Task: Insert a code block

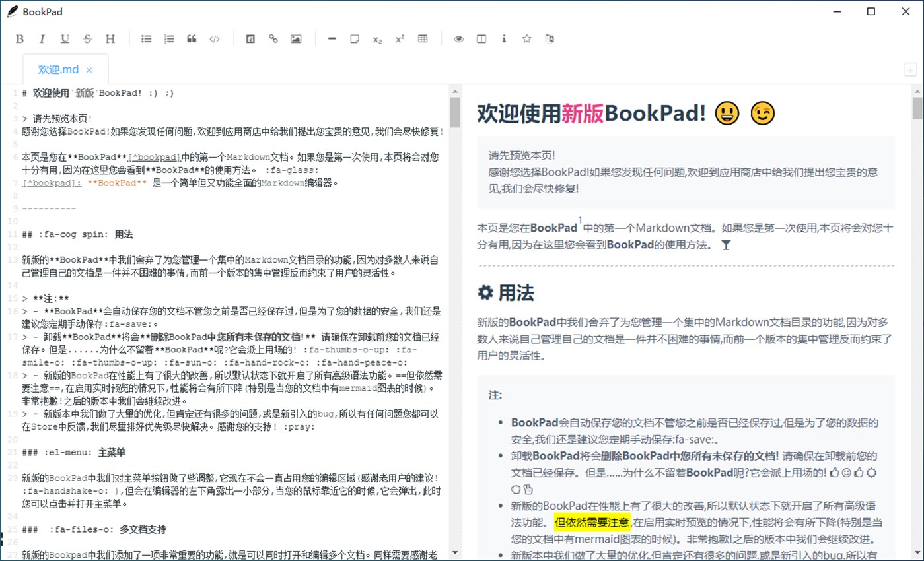Action: [x=214, y=39]
